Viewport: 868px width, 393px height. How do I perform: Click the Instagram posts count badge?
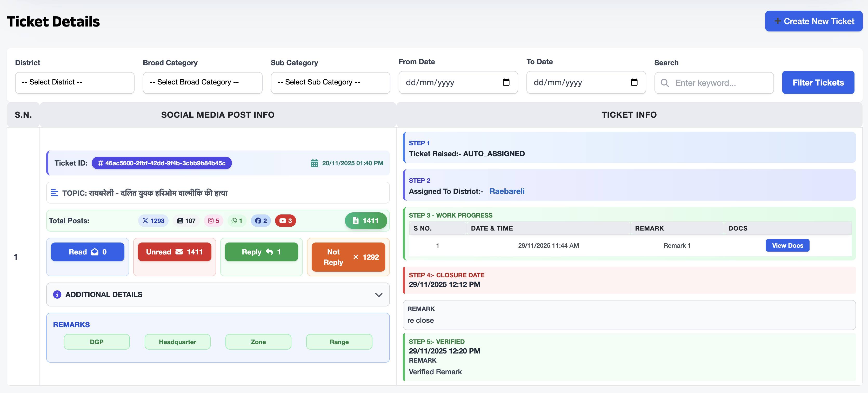[213, 221]
